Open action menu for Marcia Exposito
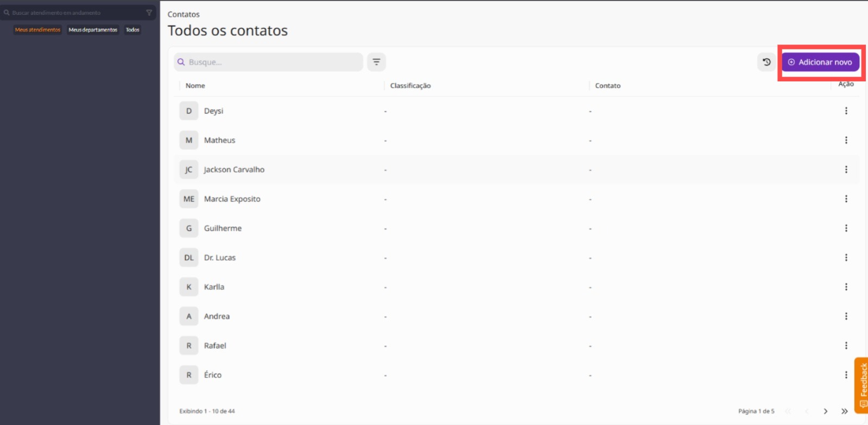 [x=846, y=199]
